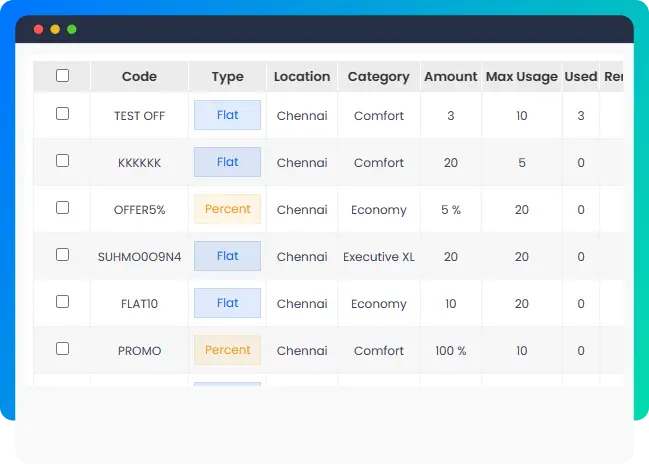Toggle checkbox for OFFER5% coupon
The image size is (649, 464).
(62, 208)
